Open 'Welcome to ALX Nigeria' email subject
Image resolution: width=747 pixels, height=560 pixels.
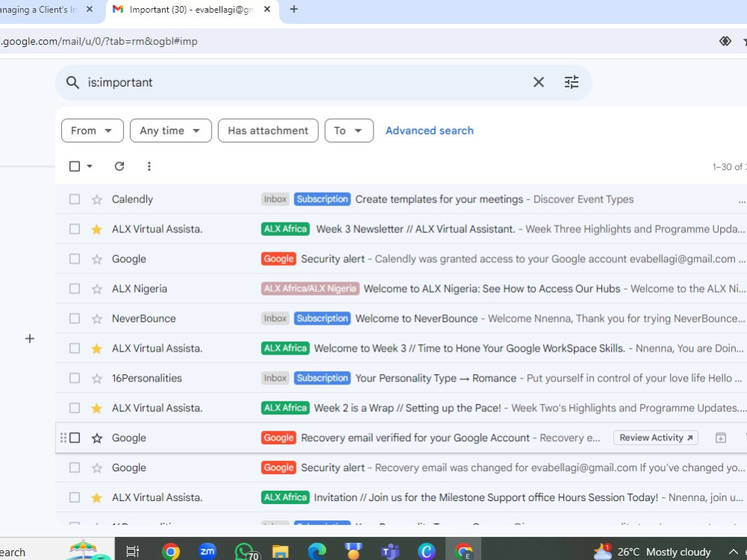coord(492,288)
